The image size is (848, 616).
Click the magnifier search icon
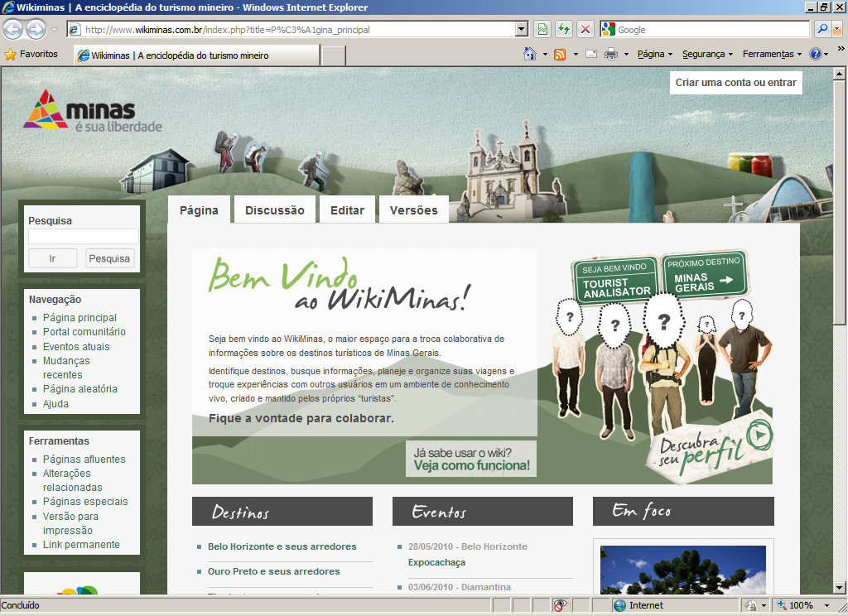coord(822,29)
